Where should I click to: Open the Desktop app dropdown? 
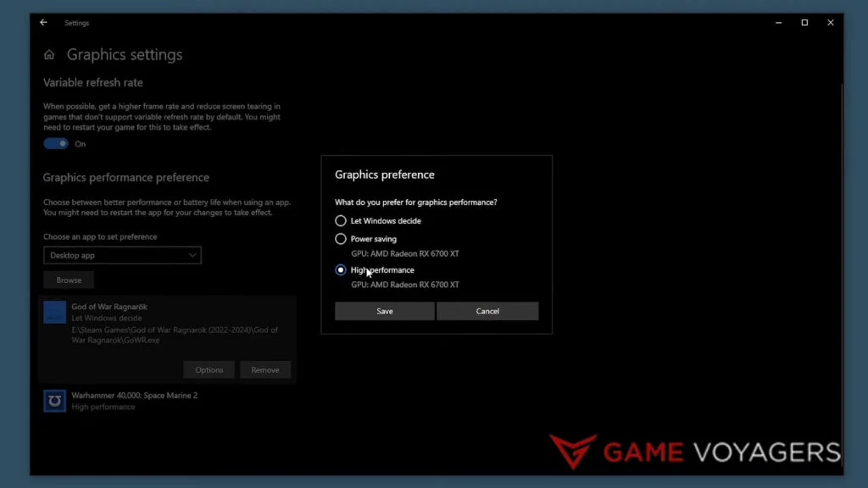[x=122, y=256]
